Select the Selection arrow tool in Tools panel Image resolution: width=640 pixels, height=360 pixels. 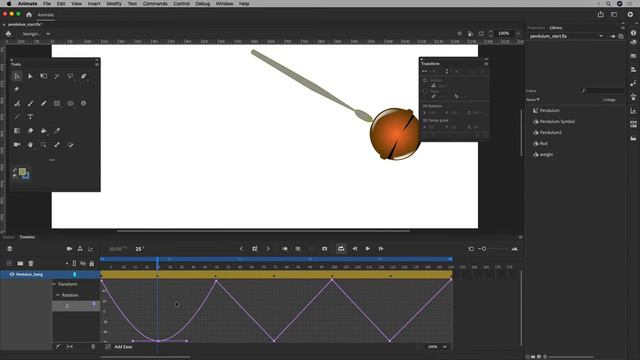tap(17, 76)
